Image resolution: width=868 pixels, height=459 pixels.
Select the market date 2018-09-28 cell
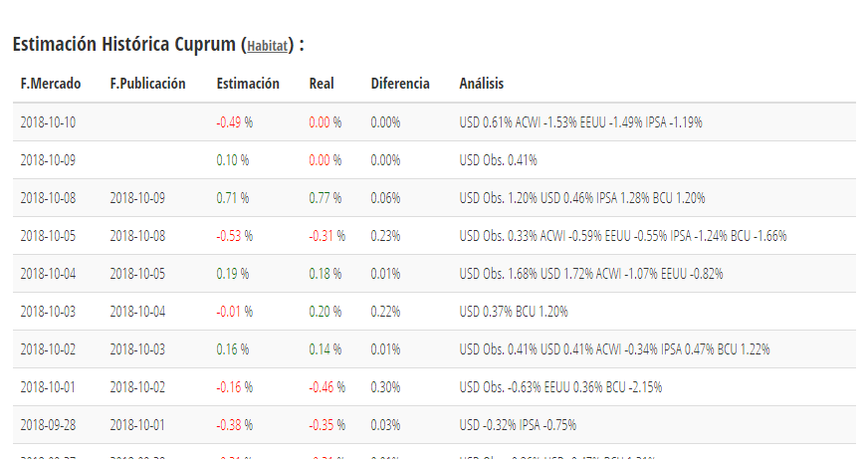[x=48, y=425]
